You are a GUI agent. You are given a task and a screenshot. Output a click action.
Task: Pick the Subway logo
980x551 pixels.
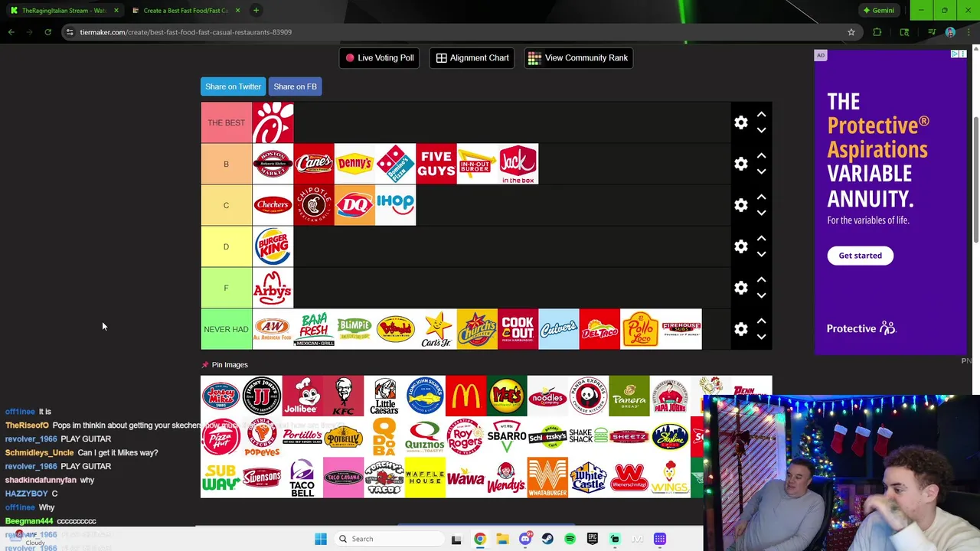click(x=220, y=478)
